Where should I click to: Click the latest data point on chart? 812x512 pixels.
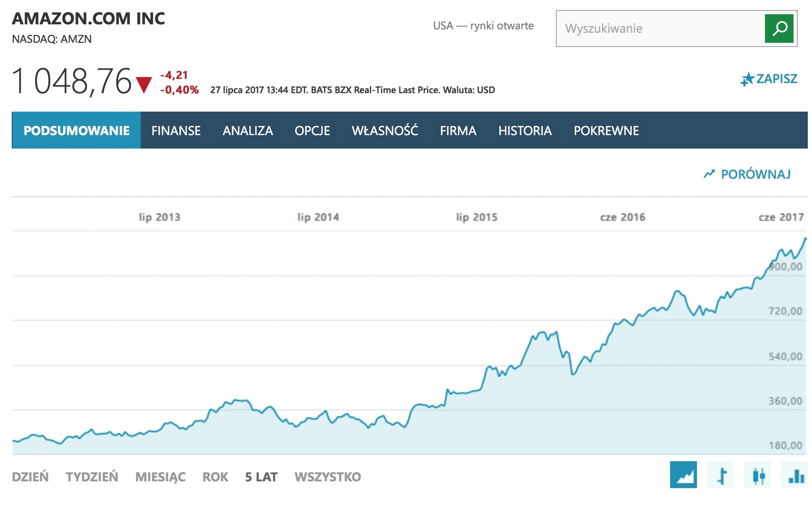(805, 239)
